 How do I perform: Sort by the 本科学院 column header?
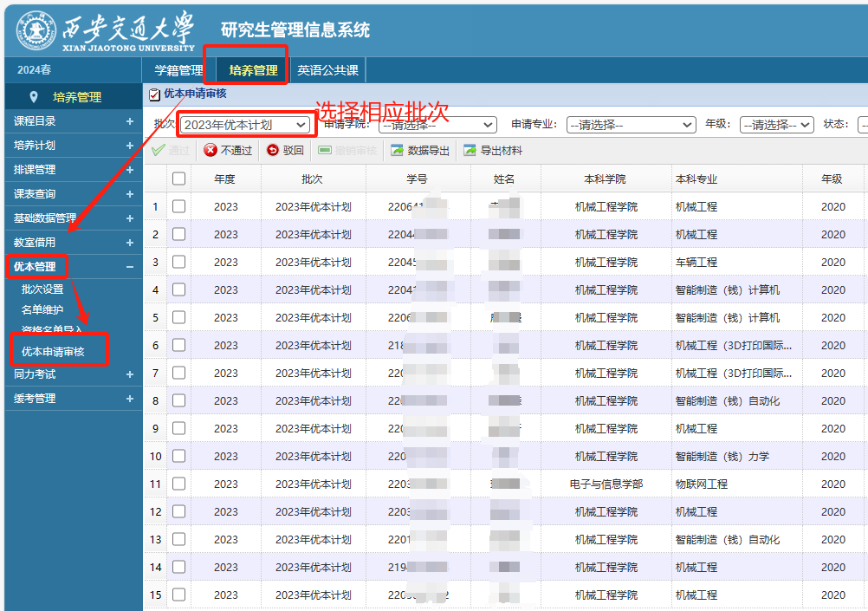(x=605, y=179)
